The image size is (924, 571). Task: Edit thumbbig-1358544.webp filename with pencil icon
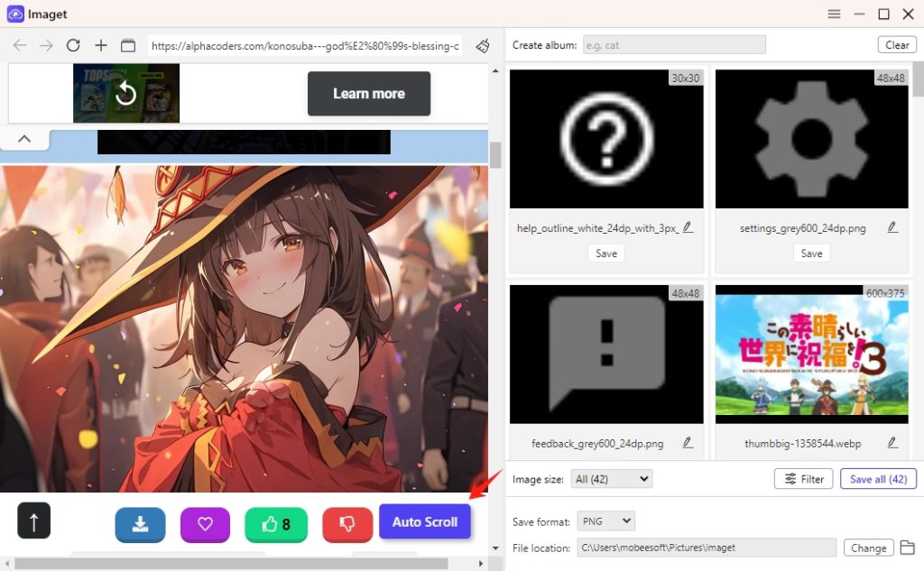pos(892,442)
